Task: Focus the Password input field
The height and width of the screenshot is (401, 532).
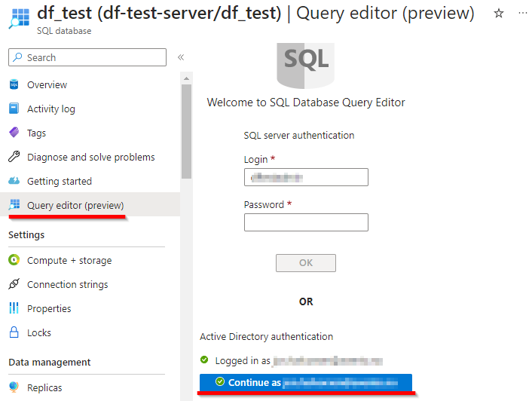Action: [x=306, y=222]
